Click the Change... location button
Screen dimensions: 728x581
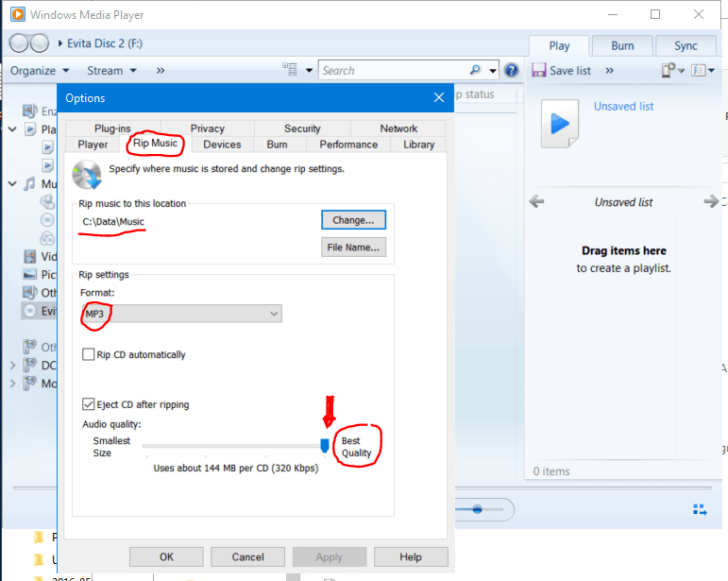click(x=353, y=219)
